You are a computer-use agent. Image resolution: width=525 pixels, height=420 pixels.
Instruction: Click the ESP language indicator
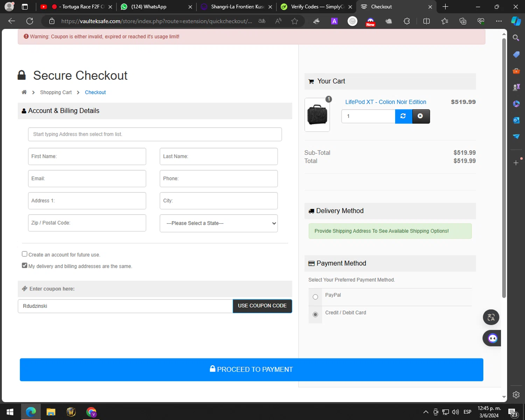pos(467,412)
